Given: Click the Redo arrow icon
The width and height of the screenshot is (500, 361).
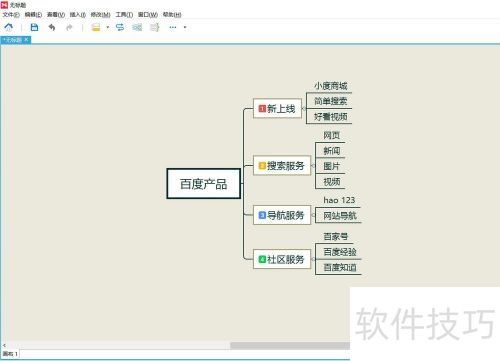Looking at the screenshot, I should [69, 27].
